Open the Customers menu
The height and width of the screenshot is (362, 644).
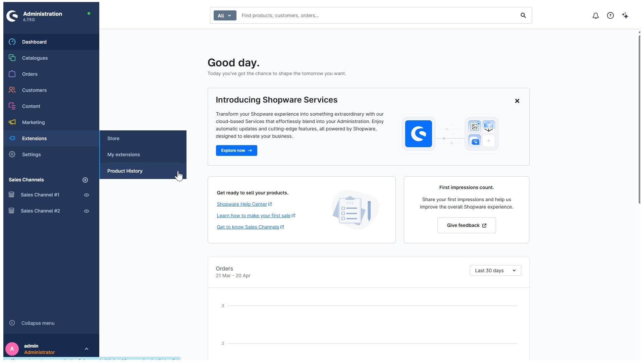coord(51,90)
